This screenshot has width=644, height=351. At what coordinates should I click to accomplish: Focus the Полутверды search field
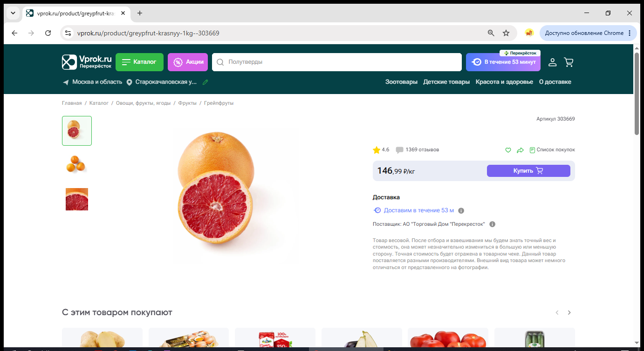pyautogui.click(x=336, y=62)
